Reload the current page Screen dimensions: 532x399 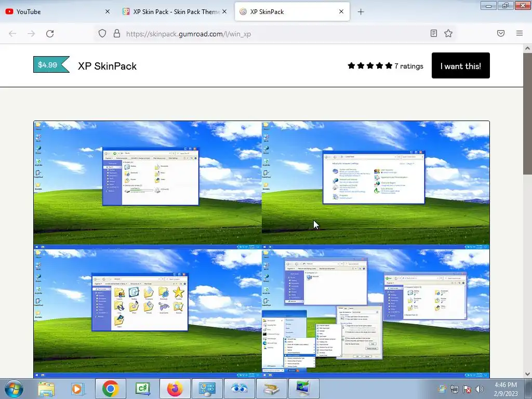[50, 34]
